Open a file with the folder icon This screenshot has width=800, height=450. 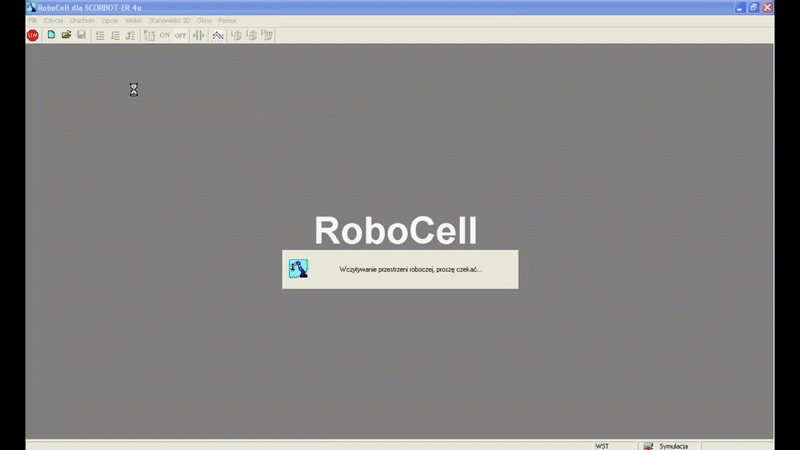coord(66,35)
